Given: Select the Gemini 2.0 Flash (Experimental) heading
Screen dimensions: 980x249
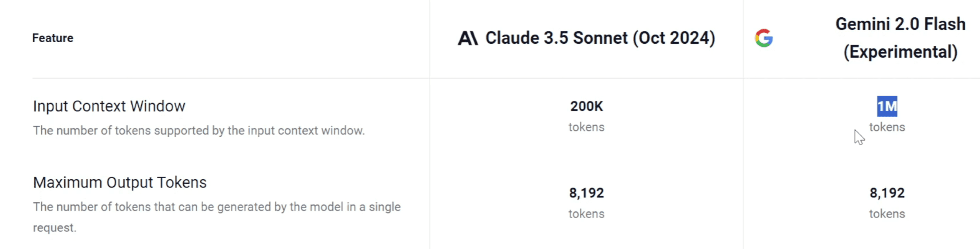Looking at the screenshot, I should tap(900, 38).
